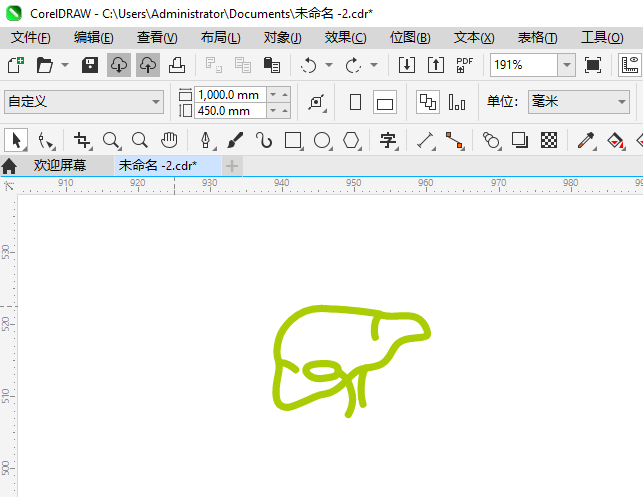Select the Interactive Fill bucket tool

[615, 140]
